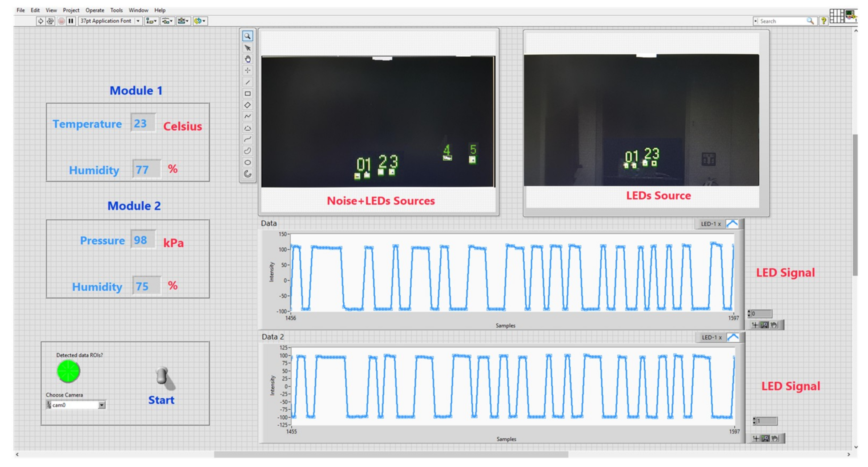Open the Align Objects dropdown
The height and width of the screenshot is (467, 868).
[151, 21]
